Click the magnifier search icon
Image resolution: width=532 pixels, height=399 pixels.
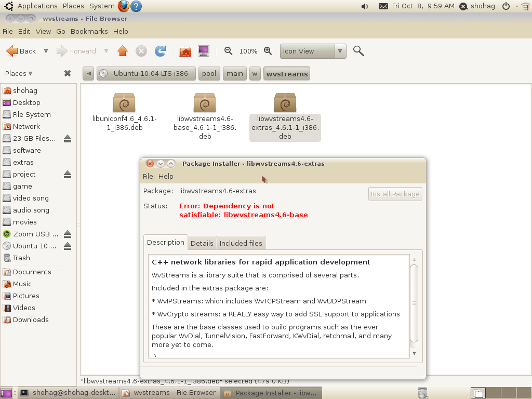click(x=358, y=51)
